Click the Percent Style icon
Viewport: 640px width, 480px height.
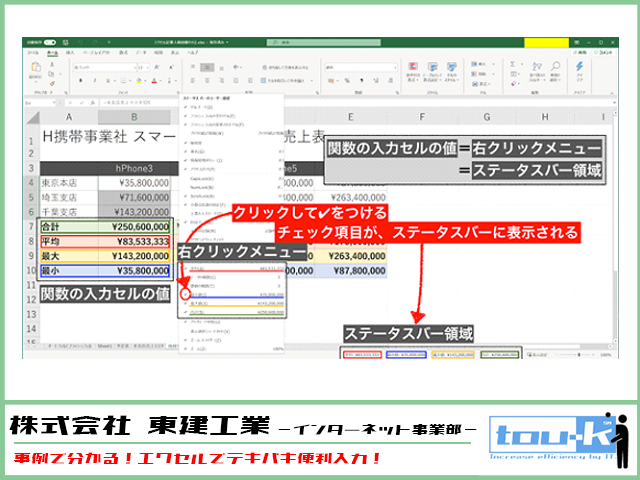click(x=347, y=81)
